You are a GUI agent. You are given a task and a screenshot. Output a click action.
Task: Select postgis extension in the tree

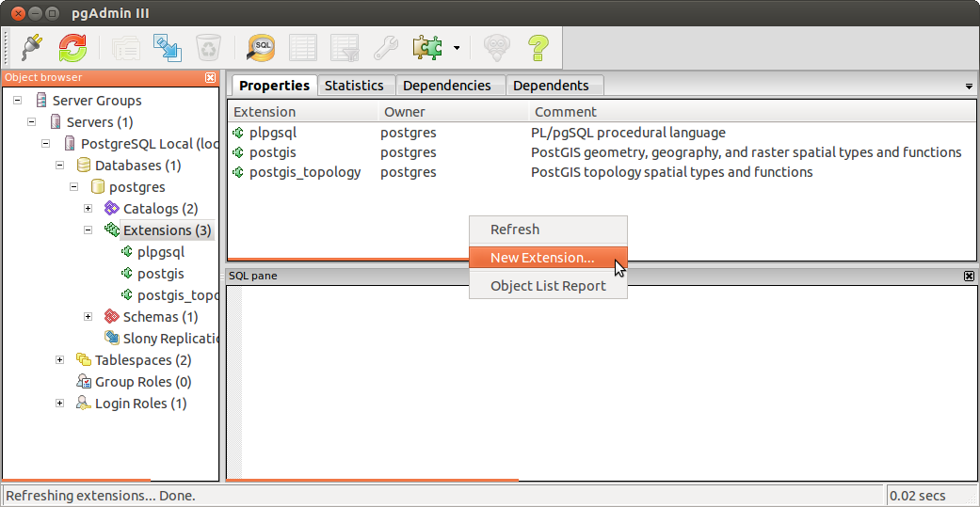click(161, 274)
